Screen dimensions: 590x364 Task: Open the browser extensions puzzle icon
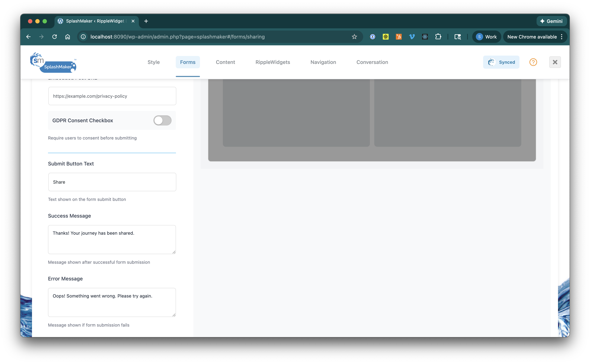(438, 37)
